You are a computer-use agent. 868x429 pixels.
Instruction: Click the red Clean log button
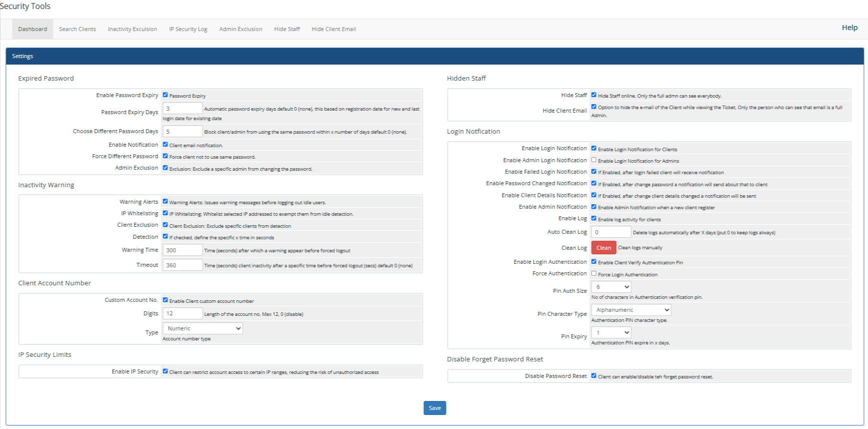pos(603,248)
